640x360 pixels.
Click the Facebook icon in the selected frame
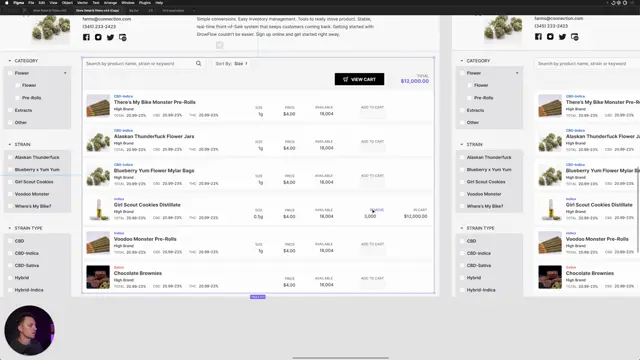coord(86,37)
